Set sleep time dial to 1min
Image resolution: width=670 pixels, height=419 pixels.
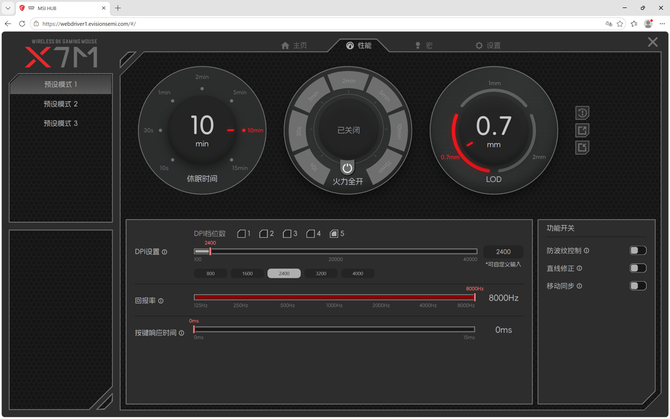(x=165, y=92)
